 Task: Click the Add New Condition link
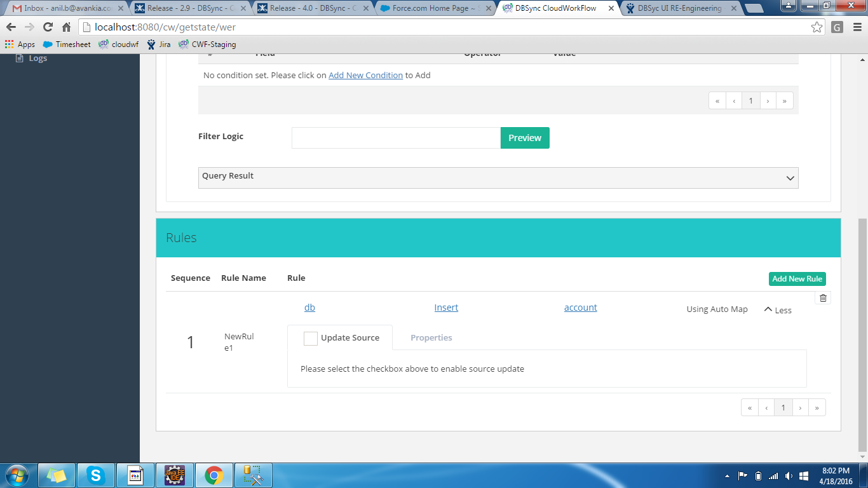pyautogui.click(x=365, y=75)
